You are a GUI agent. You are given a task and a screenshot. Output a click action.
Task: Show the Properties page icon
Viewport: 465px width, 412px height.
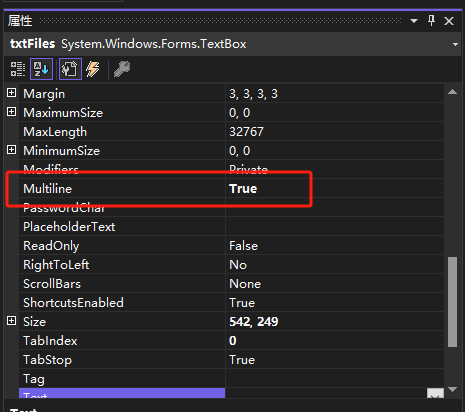[70, 69]
